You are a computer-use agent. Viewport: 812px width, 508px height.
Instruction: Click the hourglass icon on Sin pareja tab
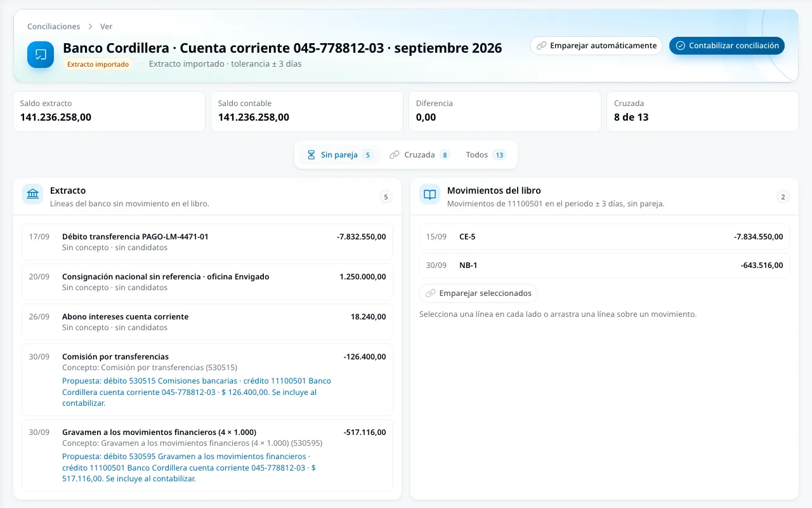[x=311, y=155]
